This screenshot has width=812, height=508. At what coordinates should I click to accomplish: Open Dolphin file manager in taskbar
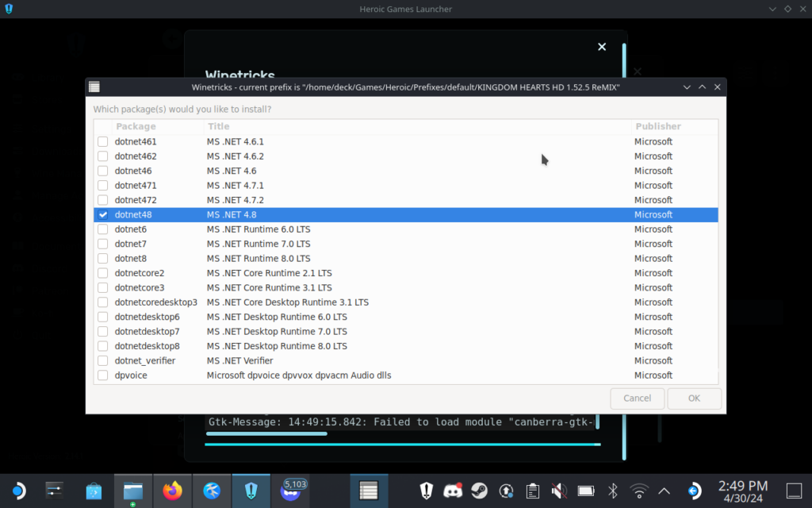(133, 491)
